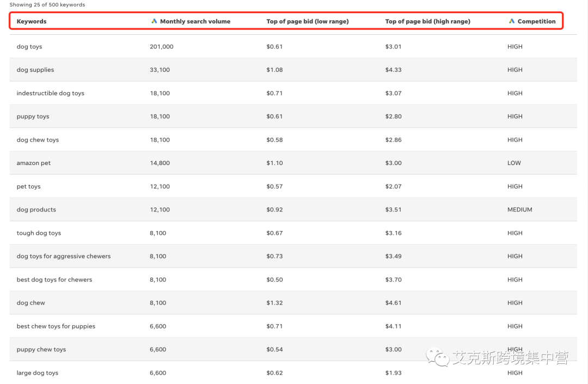The image size is (588, 384).
Task: Click the Top of page bid (high range) header
Action: [427, 21]
